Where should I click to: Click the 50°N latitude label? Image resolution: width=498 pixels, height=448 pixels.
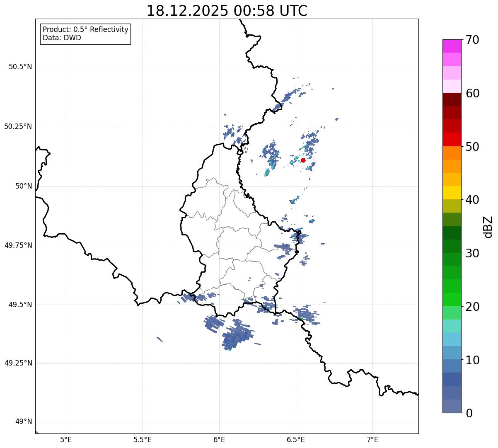(x=24, y=186)
